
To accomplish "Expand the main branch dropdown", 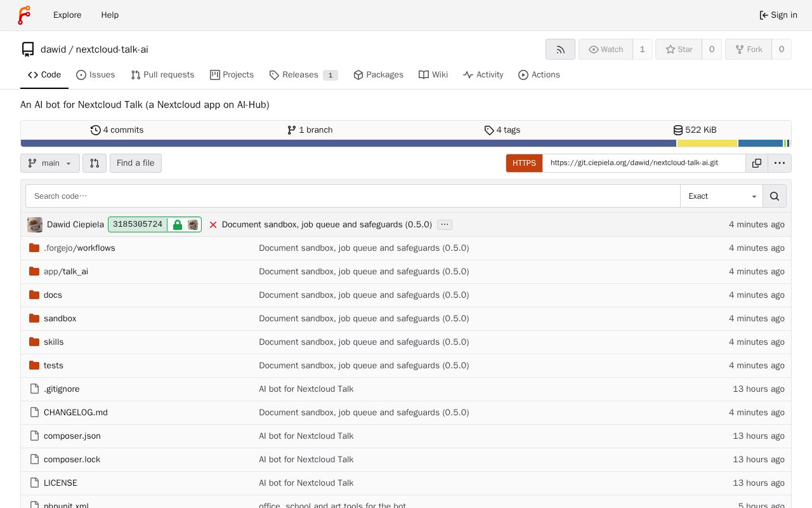I will click(x=50, y=163).
